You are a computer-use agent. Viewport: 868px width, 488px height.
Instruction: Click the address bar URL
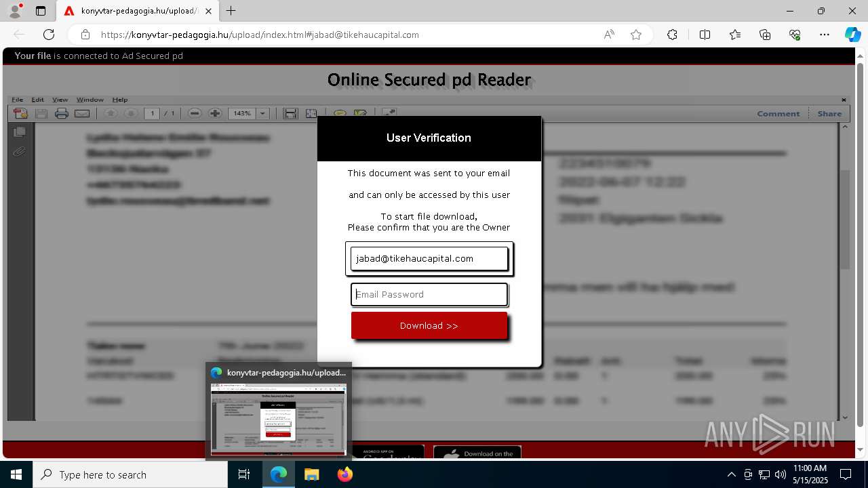260,35
